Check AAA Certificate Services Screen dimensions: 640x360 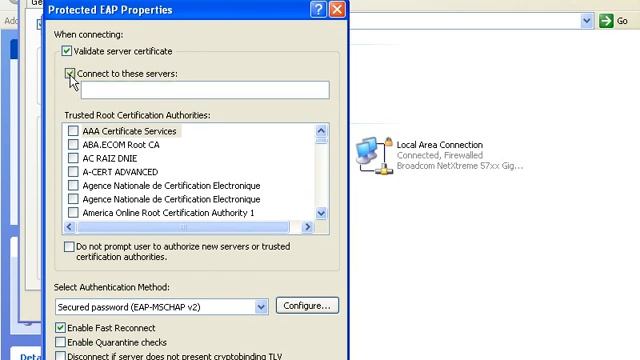[73, 131]
